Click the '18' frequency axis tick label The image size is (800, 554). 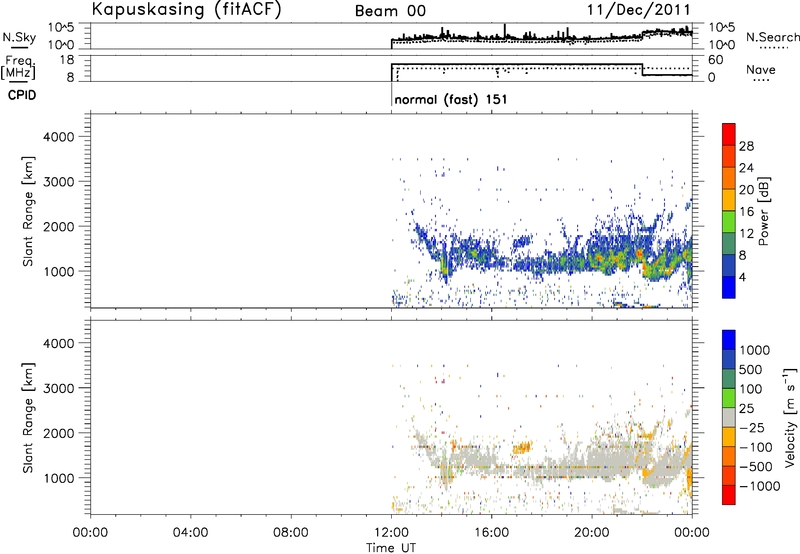[x=67, y=60]
